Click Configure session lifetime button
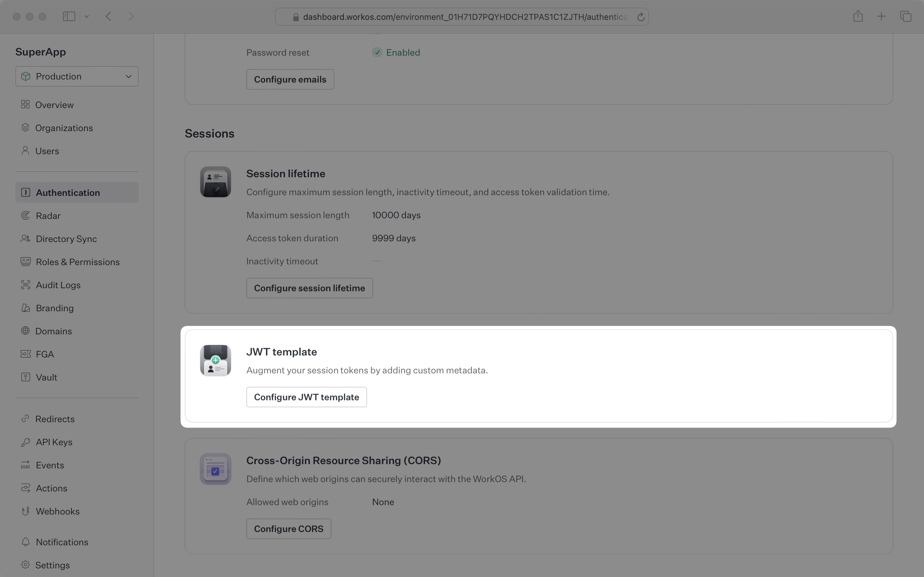The width and height of the screenshot is (924, 577). pyautogui.click(x=309, y=287)
